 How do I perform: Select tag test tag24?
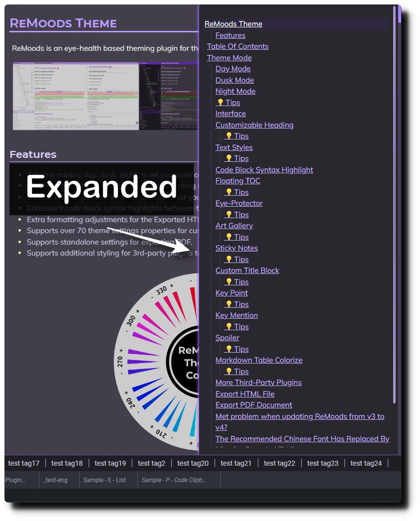366,463
